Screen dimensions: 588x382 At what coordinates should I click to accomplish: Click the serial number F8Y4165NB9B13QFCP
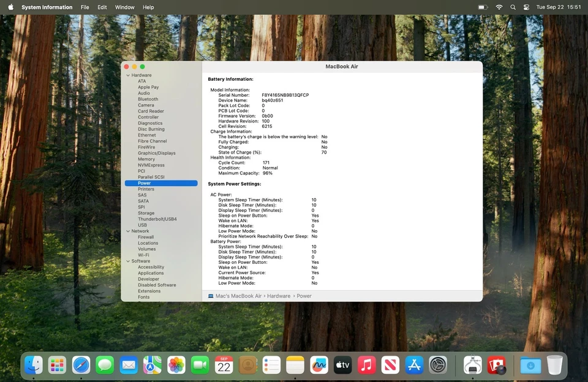285,95
